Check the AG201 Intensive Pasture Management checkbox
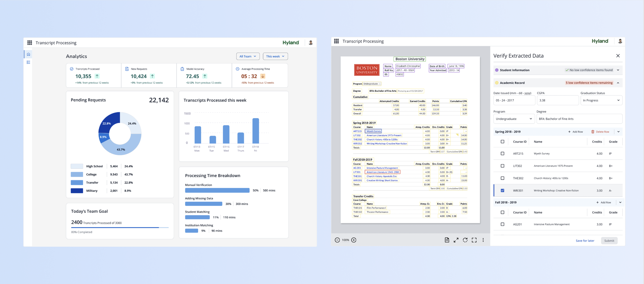Viewport: 644px width, 284px height. coord(502,224)
